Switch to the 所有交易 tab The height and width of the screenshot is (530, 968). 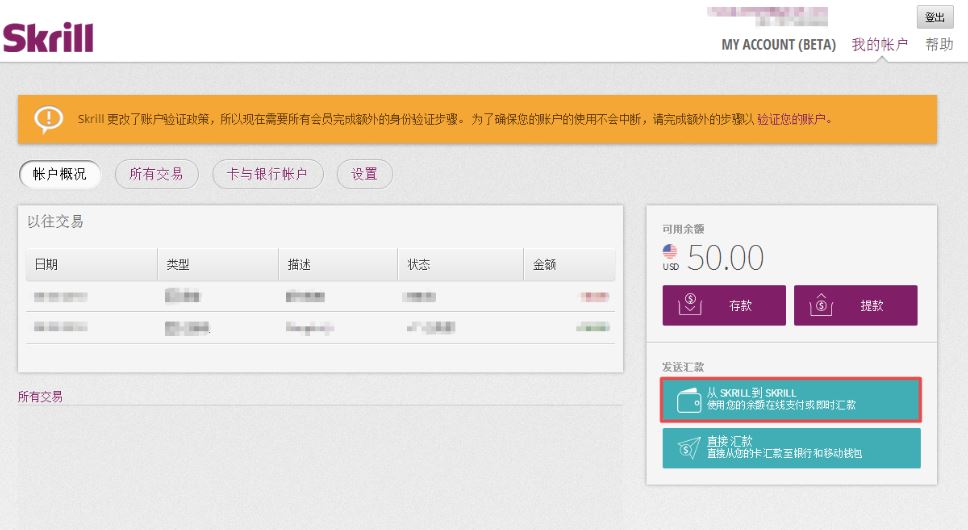point(156,174)
